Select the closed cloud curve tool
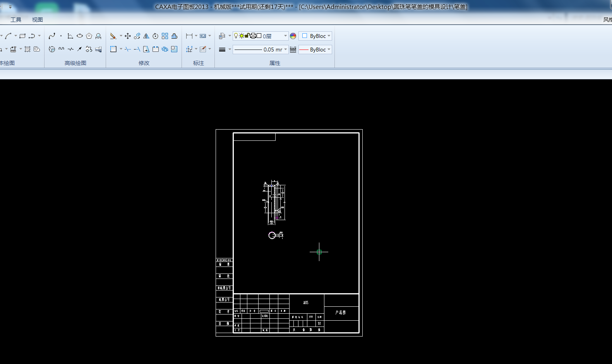This screenshot has height=364, width=612. [x=89, y=49]
